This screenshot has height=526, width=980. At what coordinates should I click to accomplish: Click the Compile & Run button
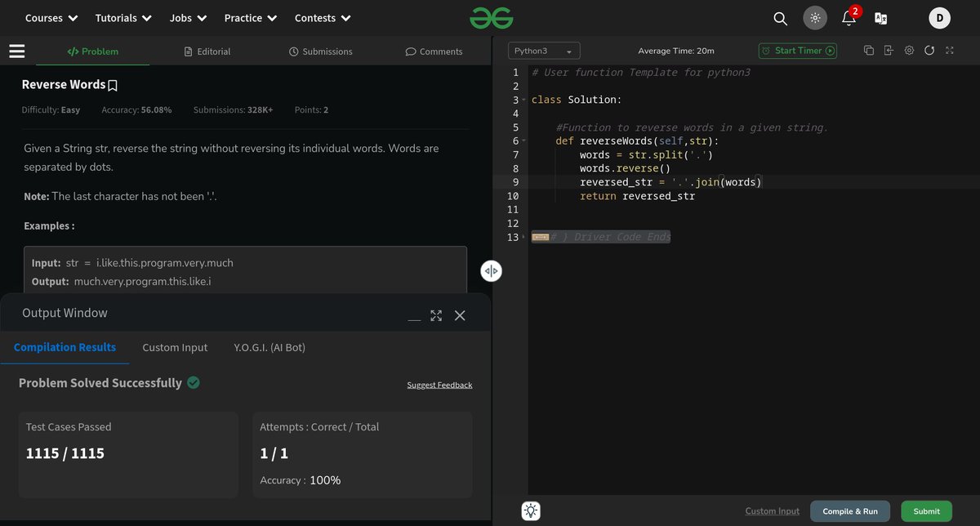pyautogui.click(x=850, y=511)
